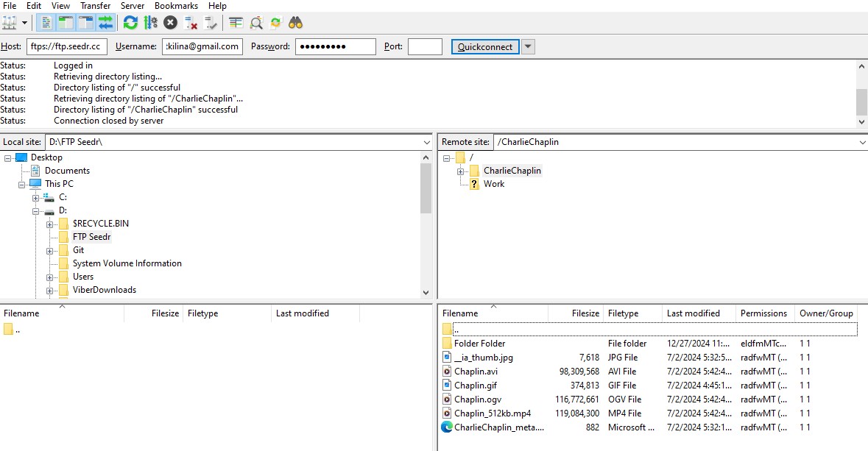
Task: Open the Edit menu
Action: (34, 6)
